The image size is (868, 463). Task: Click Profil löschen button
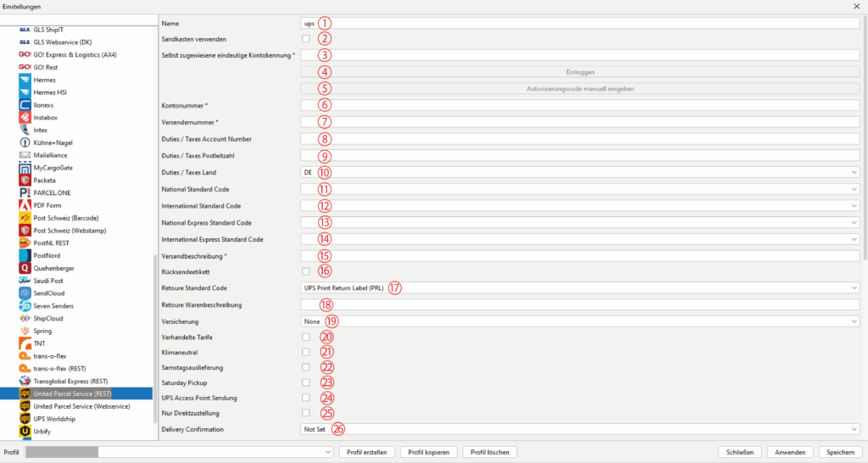(x=490, y=452)
